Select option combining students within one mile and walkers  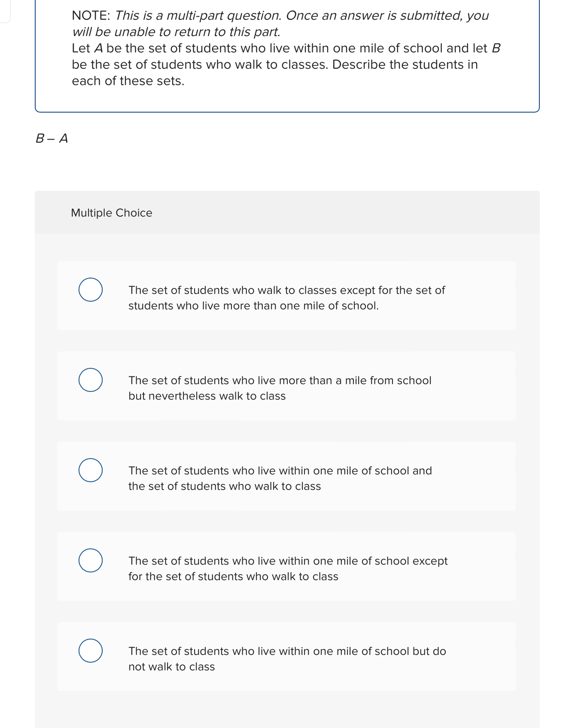[91, 470]
